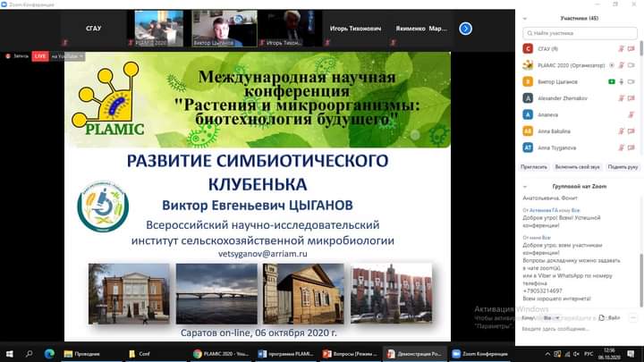
Task: Click muted mic icon for Anna Bakulina
Action: [x=622, y=130]
